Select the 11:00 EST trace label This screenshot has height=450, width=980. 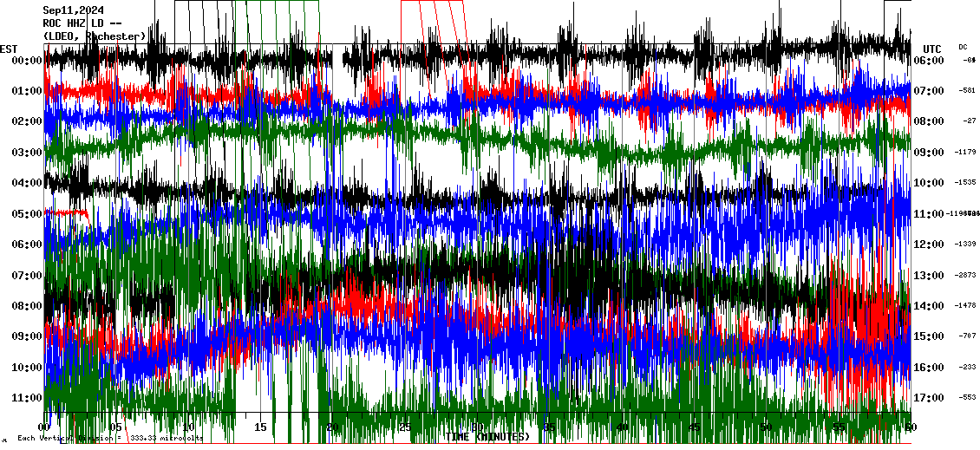(x=23, y=398)
